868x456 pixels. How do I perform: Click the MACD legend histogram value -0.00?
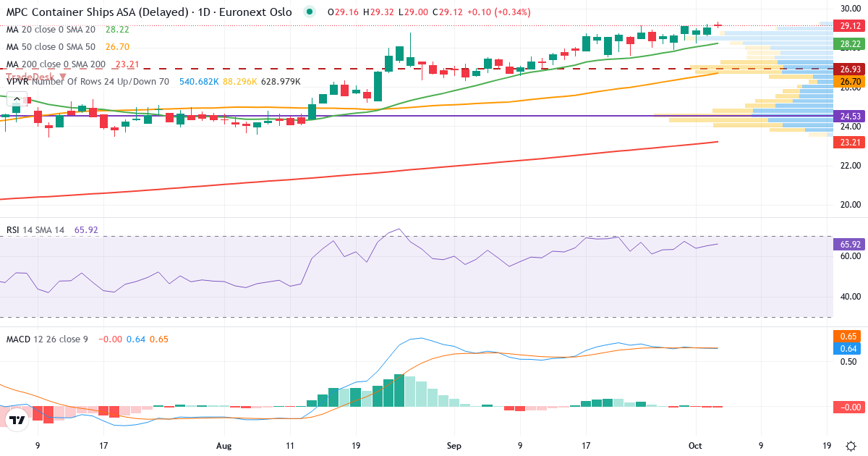point(110,339)
